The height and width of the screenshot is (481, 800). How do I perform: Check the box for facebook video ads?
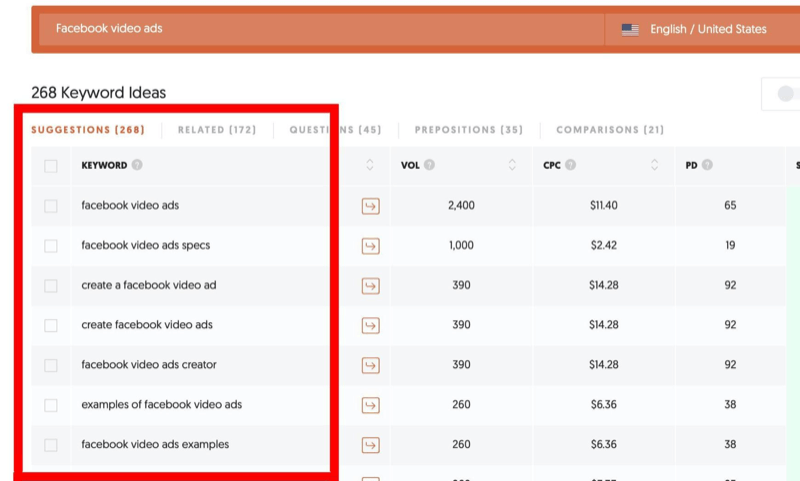pyautogui.click(x=51, y=206)
